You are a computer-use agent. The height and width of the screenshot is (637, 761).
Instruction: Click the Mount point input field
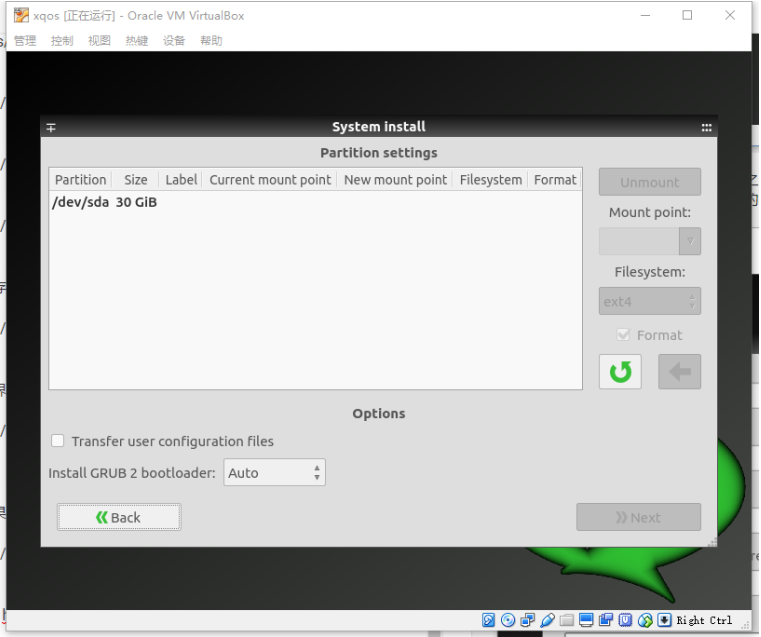tap(639, 241)
